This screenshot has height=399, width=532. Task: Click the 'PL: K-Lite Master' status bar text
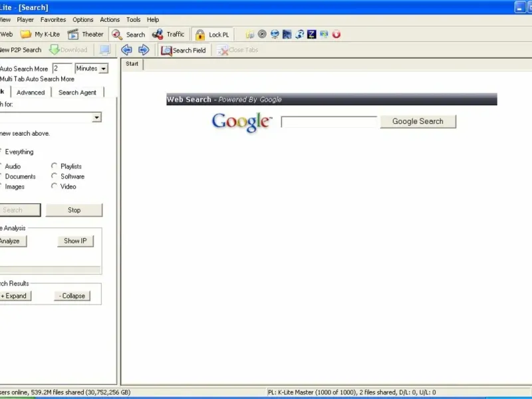[291, 392]
